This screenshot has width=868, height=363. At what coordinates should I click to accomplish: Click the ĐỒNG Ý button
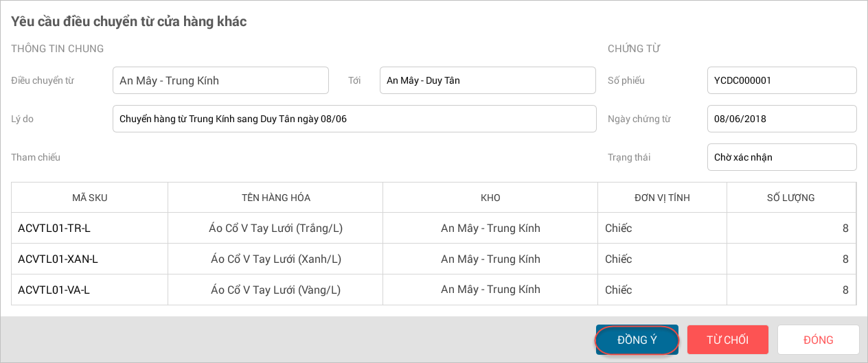pyautogui.click(x=637, y=340)
